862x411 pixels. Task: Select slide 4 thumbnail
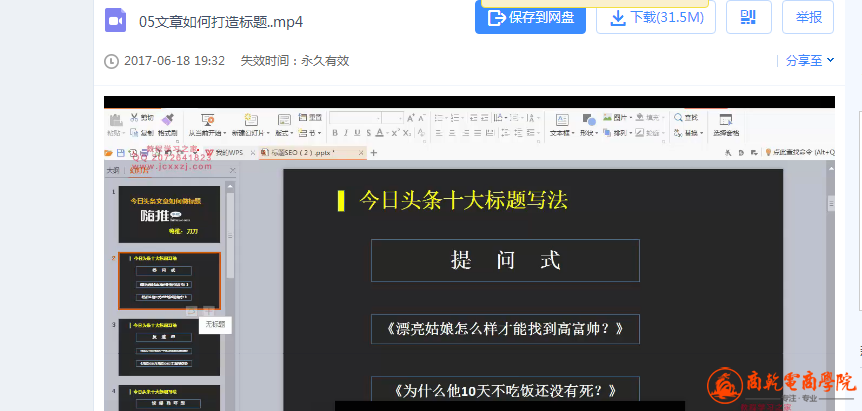coord(169,398)
